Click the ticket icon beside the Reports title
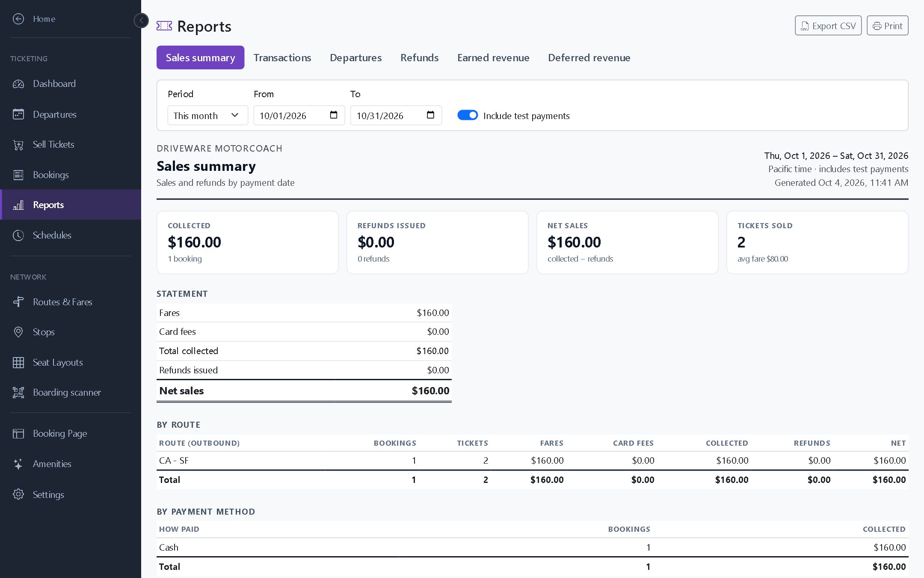The image size is (924, 578). (x=164, y=26)
